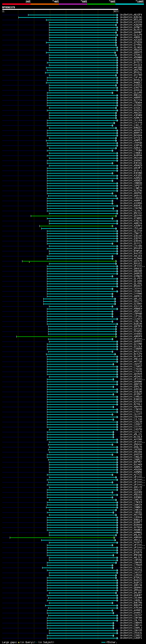Click the green alignment bar of A3U5P3
This screenshot has width=146, height=644.
point(76,226)
